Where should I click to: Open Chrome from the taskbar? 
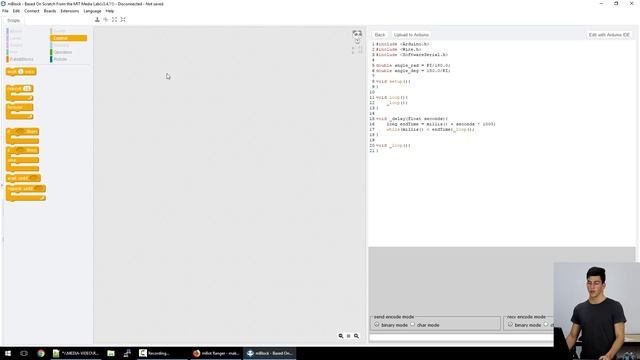(41, 353)
